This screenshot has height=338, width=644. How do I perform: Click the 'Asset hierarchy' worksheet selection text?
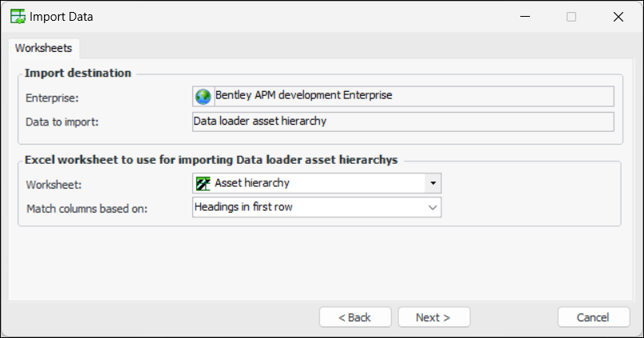coord(252,183)
